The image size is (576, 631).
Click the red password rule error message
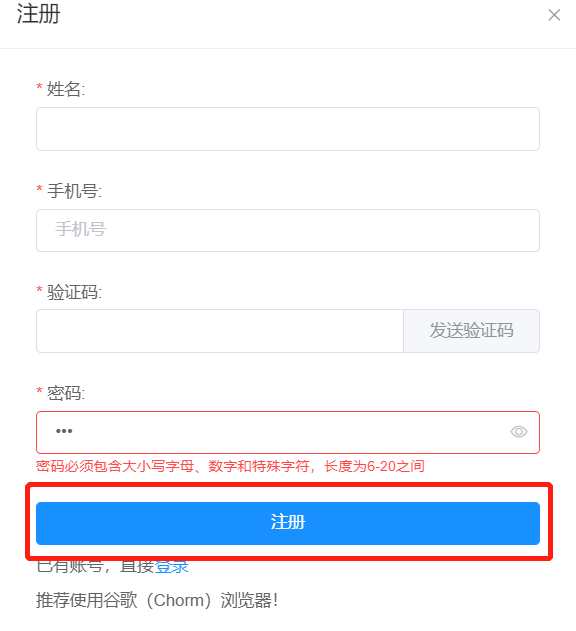230,466
